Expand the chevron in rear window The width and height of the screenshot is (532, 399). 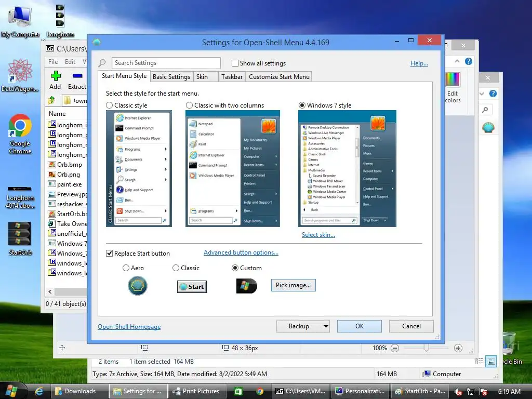(x=482, y=94)
